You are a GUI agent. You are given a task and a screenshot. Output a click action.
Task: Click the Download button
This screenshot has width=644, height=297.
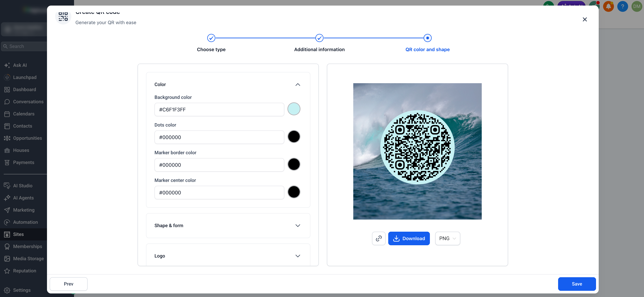tap(409, 238)
